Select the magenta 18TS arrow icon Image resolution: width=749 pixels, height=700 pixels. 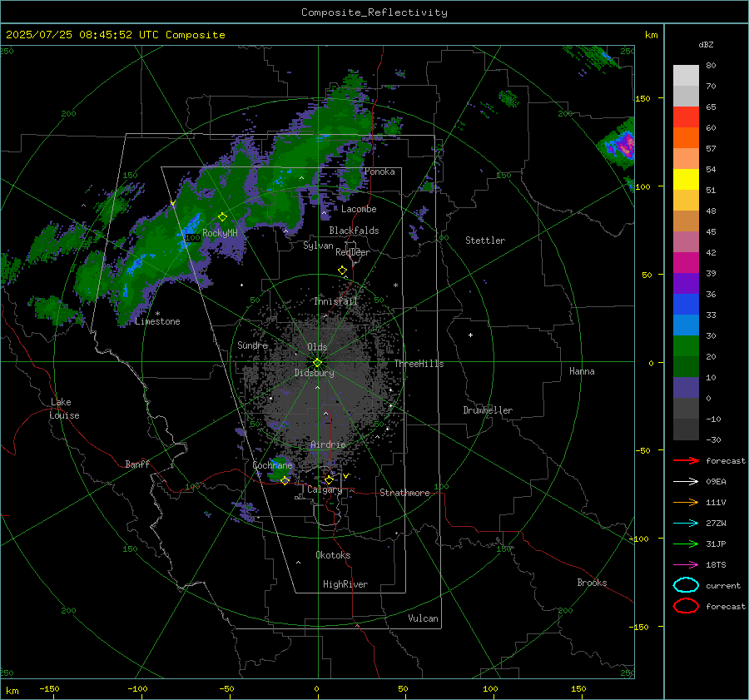click(686, 565)
